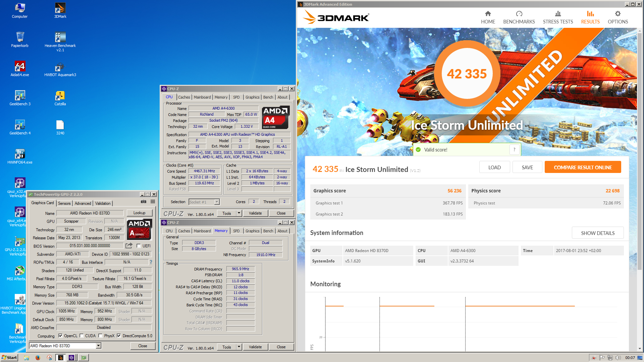Viewport: 644px width, 362px height.
Task: Expand the Tools dropdown arrow in the CPU-Z Memory window
Action: pos(239,347)
